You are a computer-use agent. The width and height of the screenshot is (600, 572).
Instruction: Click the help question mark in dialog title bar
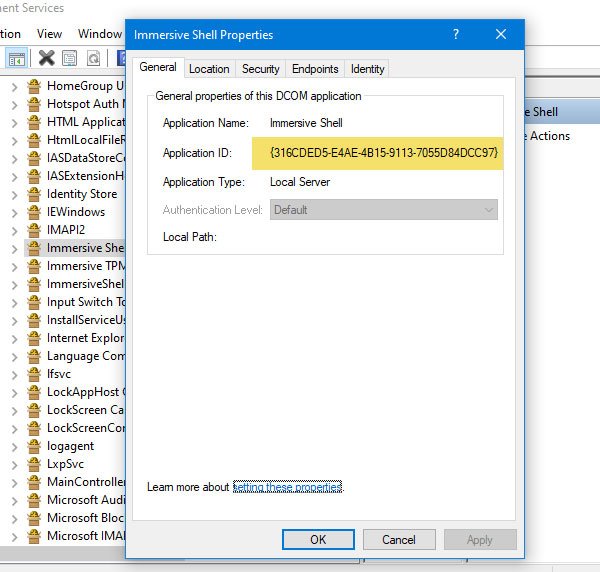pyautogui.click(x=456, y=34)
